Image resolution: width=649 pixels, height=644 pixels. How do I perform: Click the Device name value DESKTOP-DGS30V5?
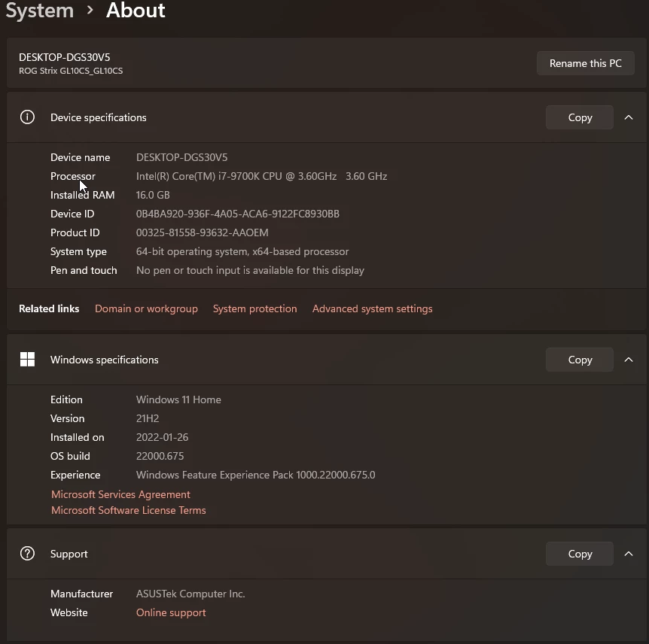(181, 157)
